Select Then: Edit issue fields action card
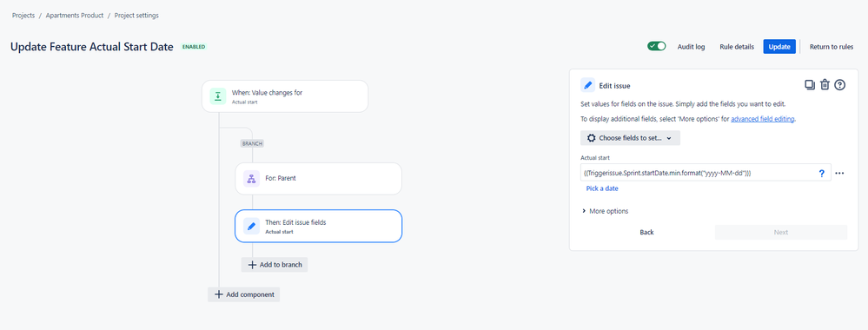Image resolution: width=868 pixels, height=330 pixels. (x=318, y=226)
